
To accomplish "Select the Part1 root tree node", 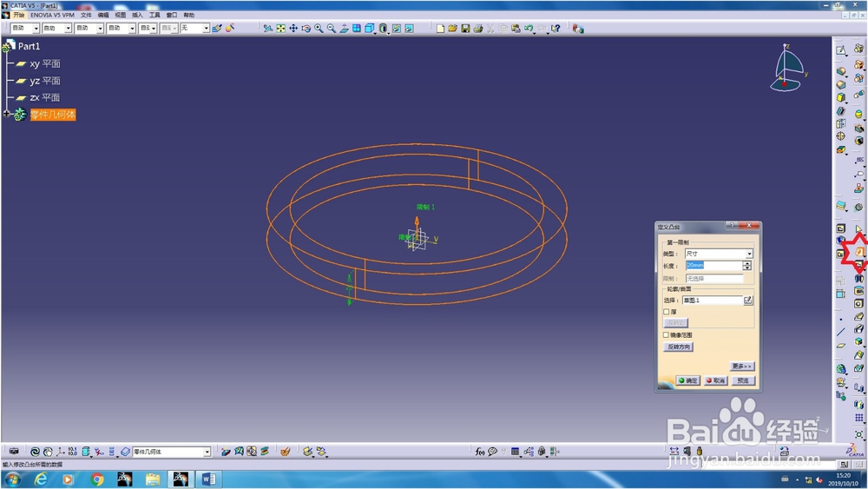I will pos(29,46).
